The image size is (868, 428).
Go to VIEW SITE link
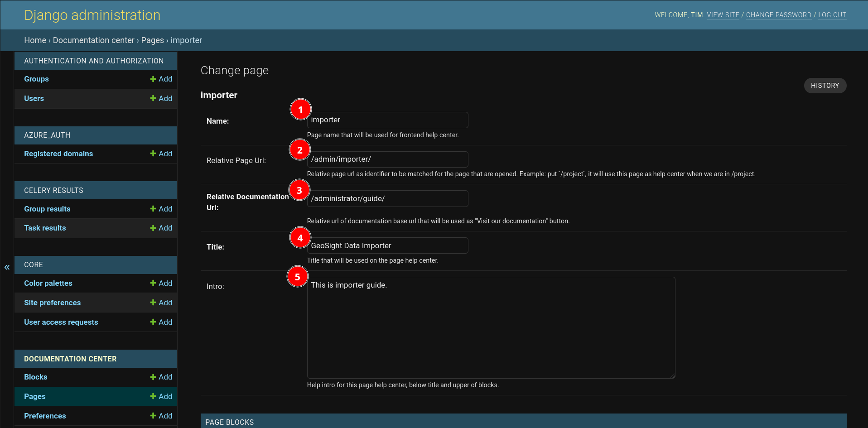click(723, 15)
